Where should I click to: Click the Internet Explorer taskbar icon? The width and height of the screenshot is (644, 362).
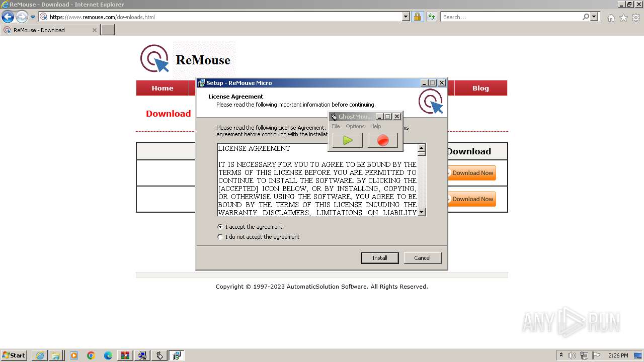(40, 355)
